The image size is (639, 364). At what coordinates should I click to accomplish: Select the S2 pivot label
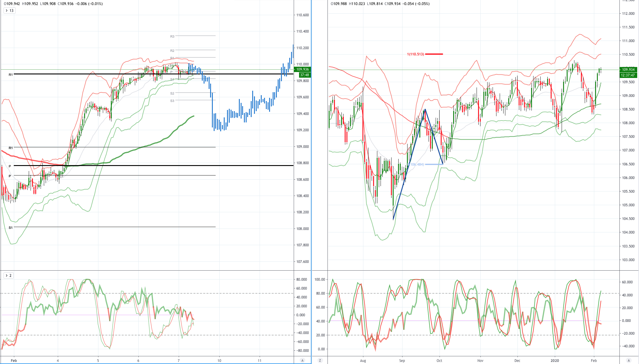[x=172, y=93]
